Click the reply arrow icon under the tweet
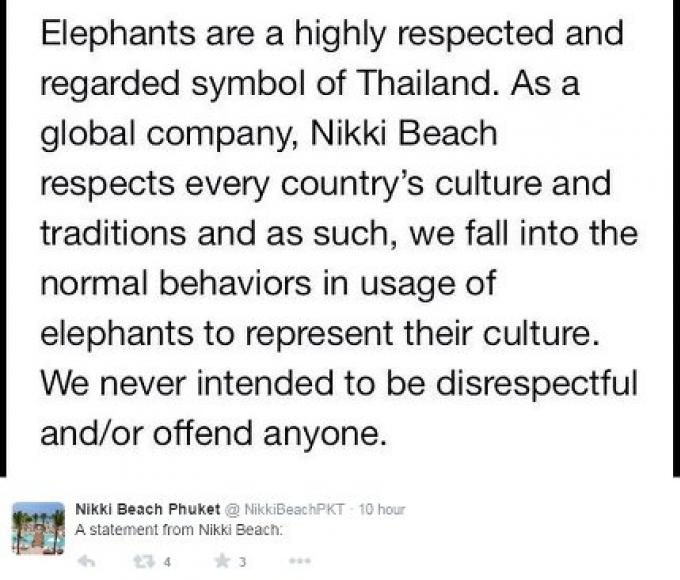 click(86, 562)
